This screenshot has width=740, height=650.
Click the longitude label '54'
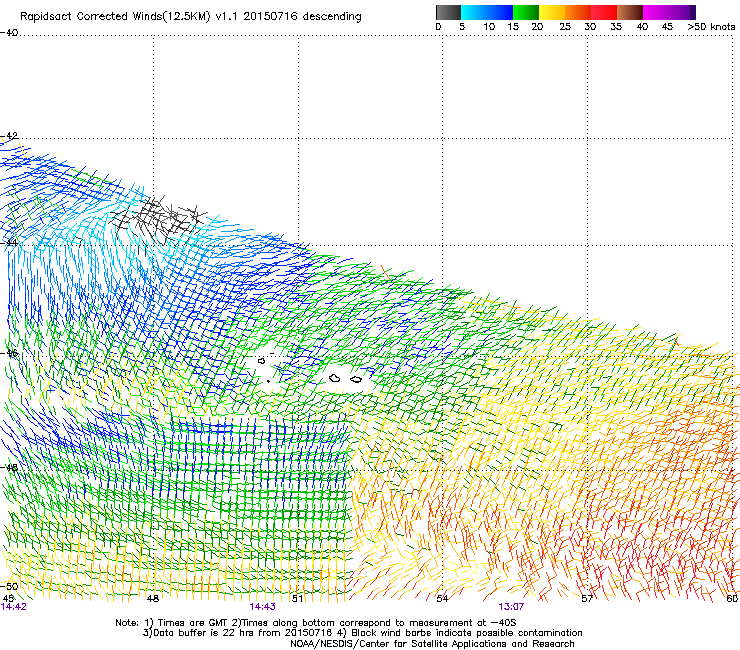point(442,599)
